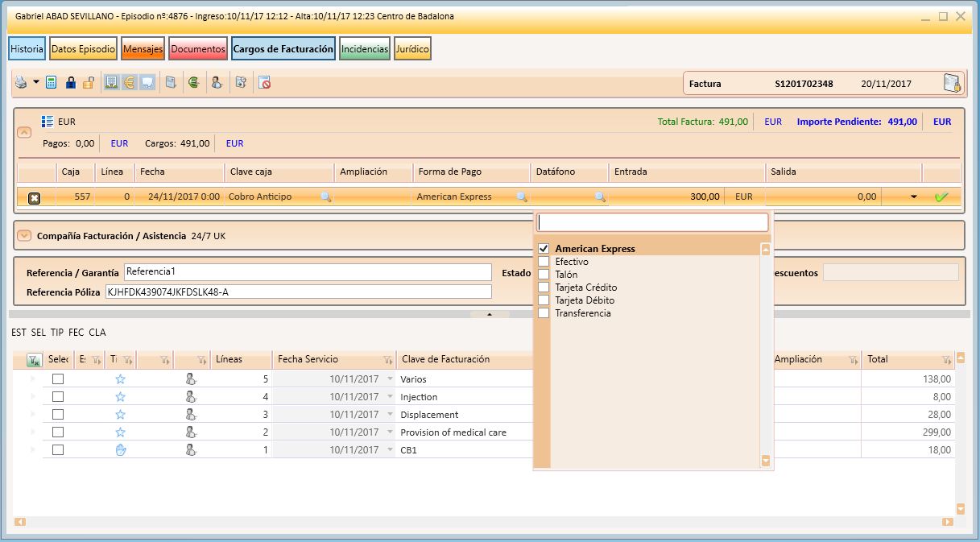Open Datáfono lookup magnifier
The height and width of the screenshot is (542, 980).
[x=600, y=197]
